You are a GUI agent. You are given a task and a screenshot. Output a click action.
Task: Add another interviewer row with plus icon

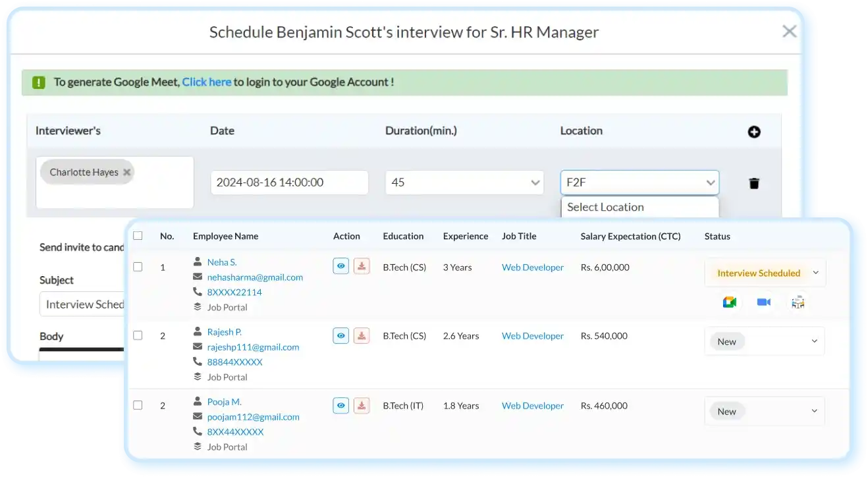(753, 130)
